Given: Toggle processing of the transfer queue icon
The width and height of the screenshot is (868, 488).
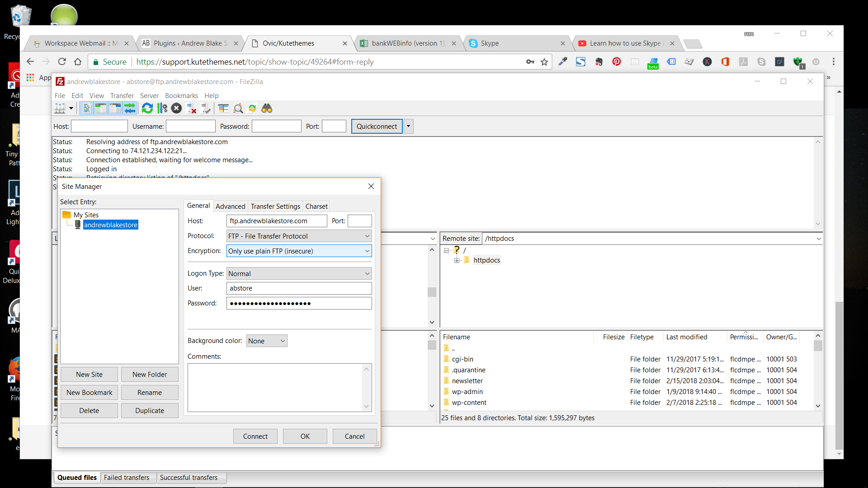Looking at the screenshot, I should click(x=162, y=108).
